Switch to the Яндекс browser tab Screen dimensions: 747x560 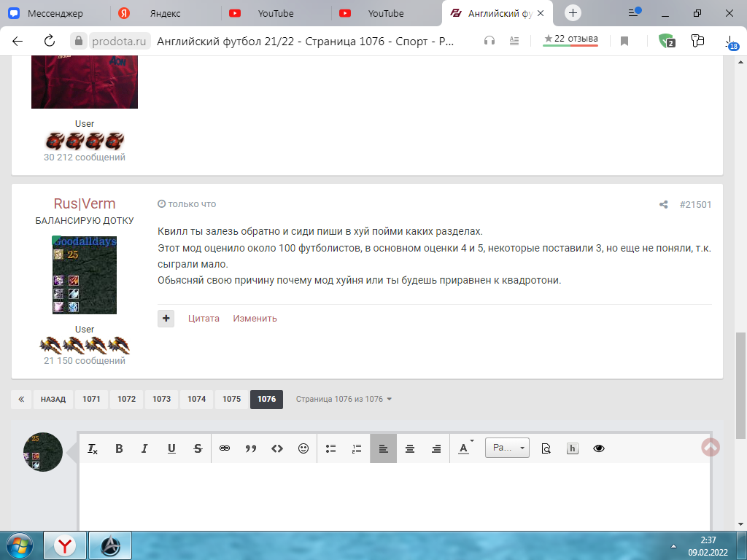tap(164, 13)
